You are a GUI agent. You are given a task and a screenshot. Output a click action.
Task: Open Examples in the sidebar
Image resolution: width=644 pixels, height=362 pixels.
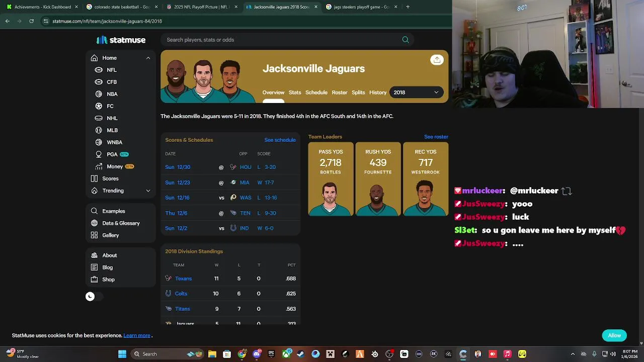[x=114, y=211]
